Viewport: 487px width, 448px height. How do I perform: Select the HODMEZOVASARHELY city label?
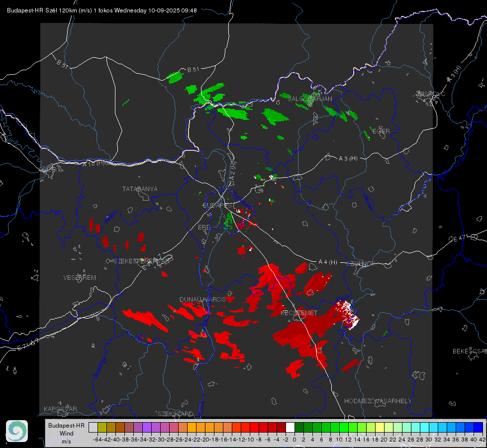pyautogui.click(x=378, y=401)
